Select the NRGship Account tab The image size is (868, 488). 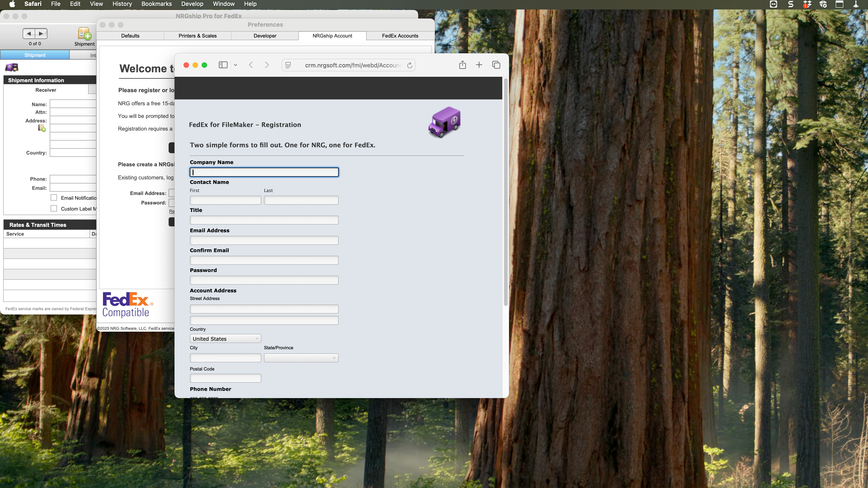332,36
